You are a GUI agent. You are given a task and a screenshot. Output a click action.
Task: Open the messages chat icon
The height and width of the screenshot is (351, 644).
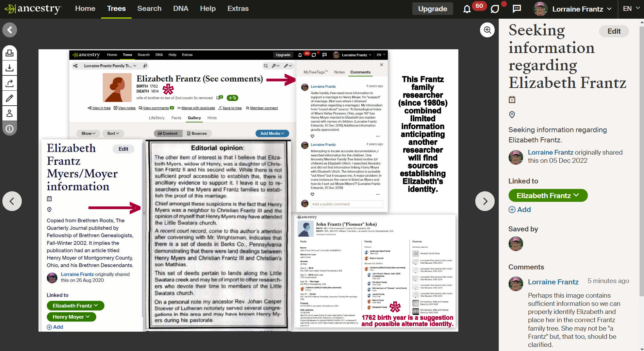(x=517, y=9)
